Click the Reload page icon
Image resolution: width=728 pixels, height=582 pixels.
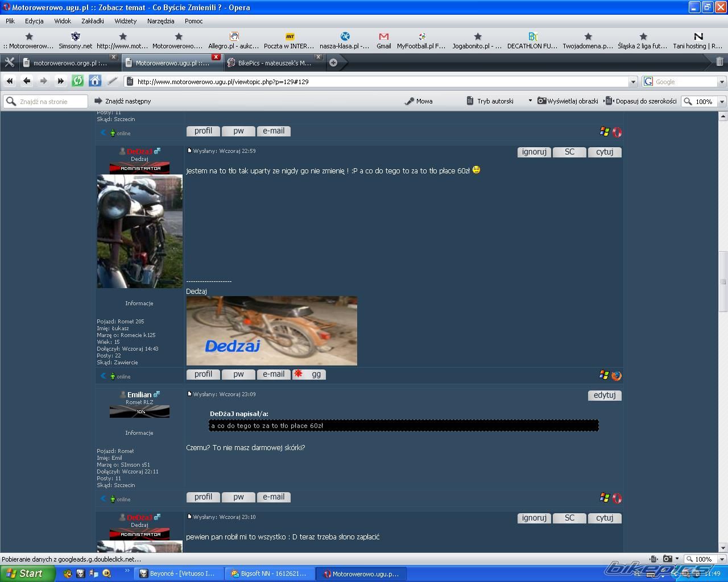click(78, 81)
